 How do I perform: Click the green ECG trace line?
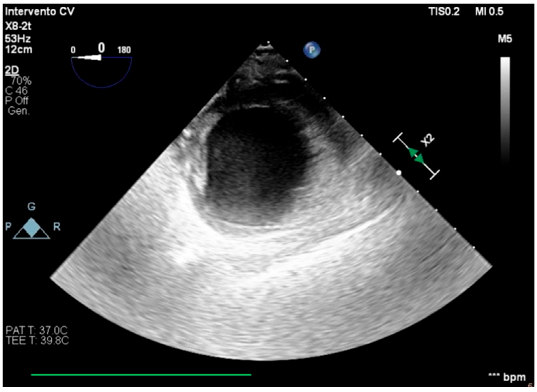point(141,375)
